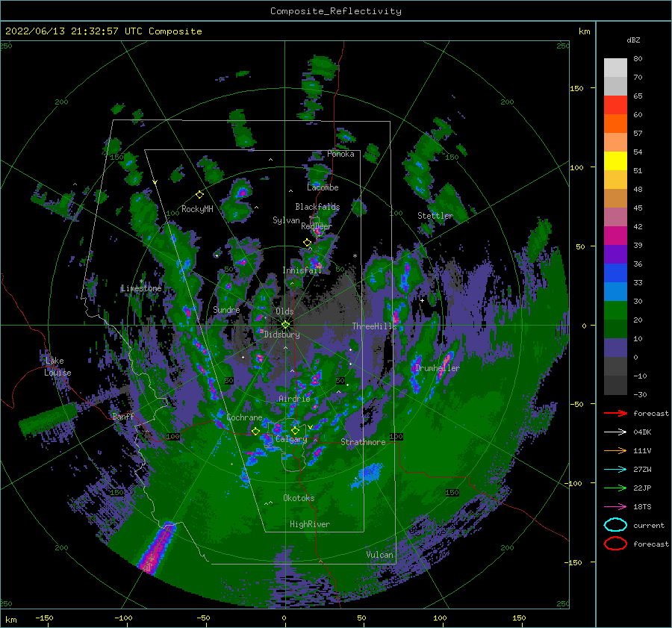Click the white 04DK arrow icon
672x628 pixels.
(x=615, y=432)
